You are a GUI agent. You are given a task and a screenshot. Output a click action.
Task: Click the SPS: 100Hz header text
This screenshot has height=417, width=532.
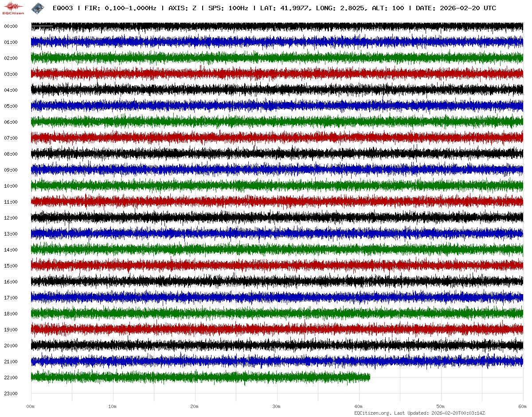point(228,8)
